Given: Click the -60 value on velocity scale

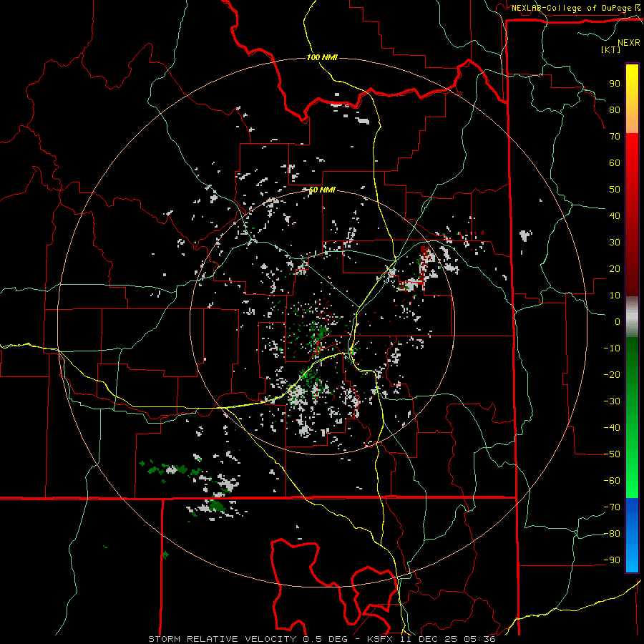Looking at the screenshot, I should pos(612,481).
